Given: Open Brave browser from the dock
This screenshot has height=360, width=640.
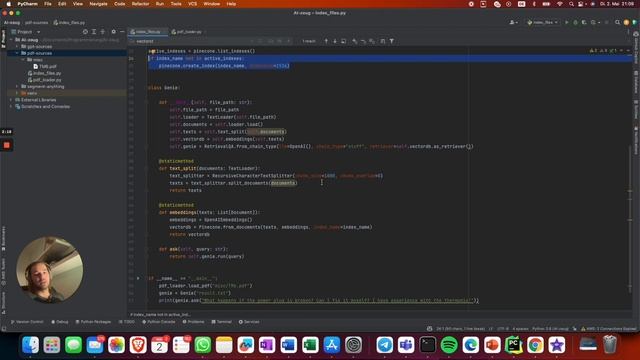Looking at the screenshot, I should [x=138, y=345].
